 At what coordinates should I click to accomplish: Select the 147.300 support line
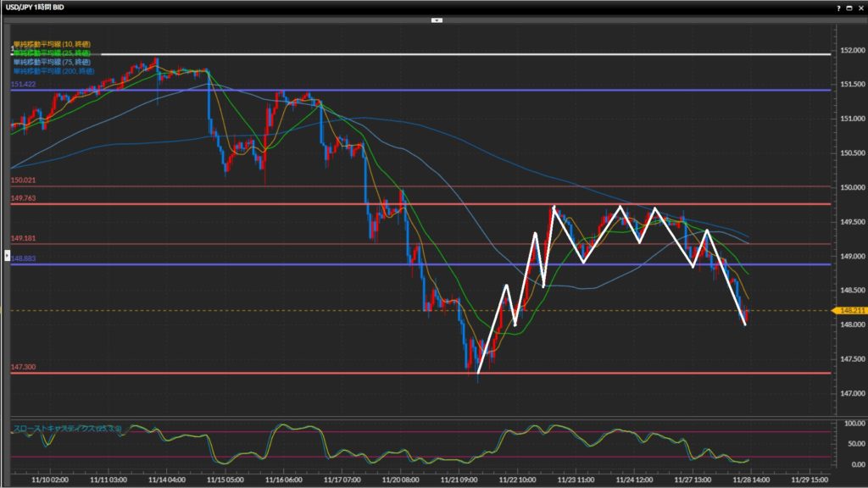point(254,373)
